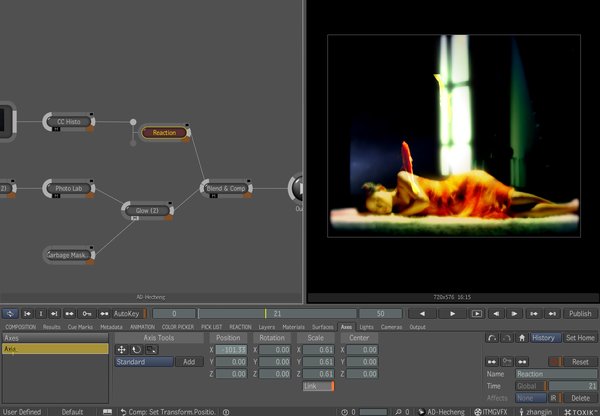Open the COLOR PICKER tab

click(178, 327)
